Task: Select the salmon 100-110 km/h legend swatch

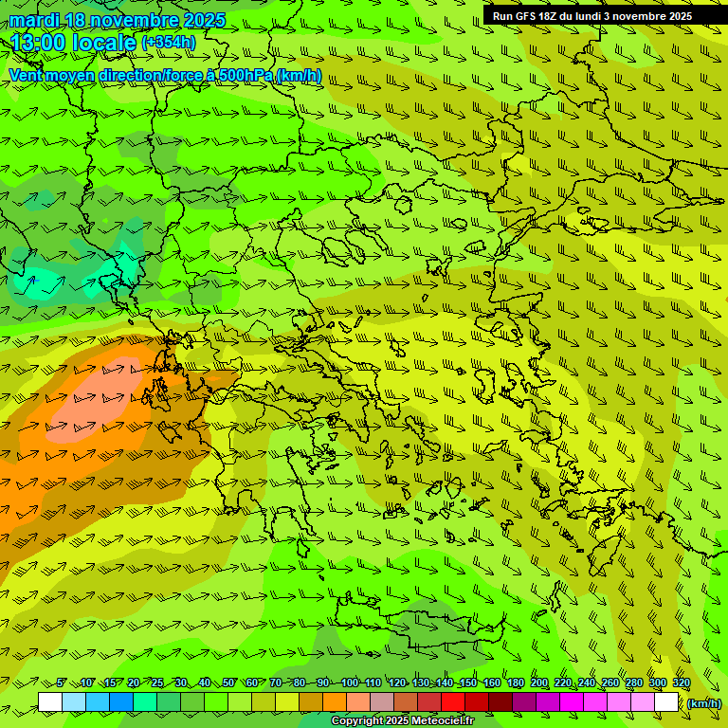Action: 358,702
